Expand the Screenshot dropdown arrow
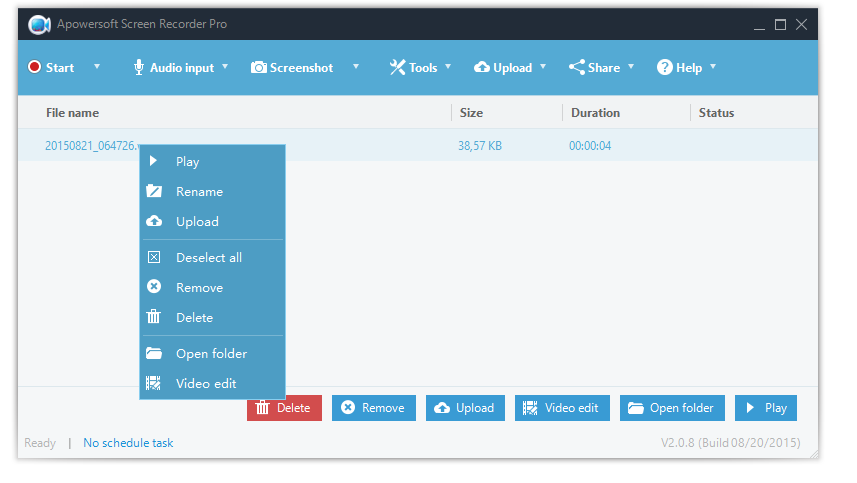 356,67
